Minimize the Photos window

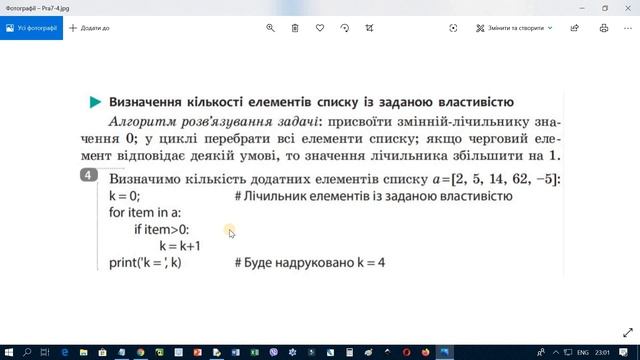click(582, 8)
